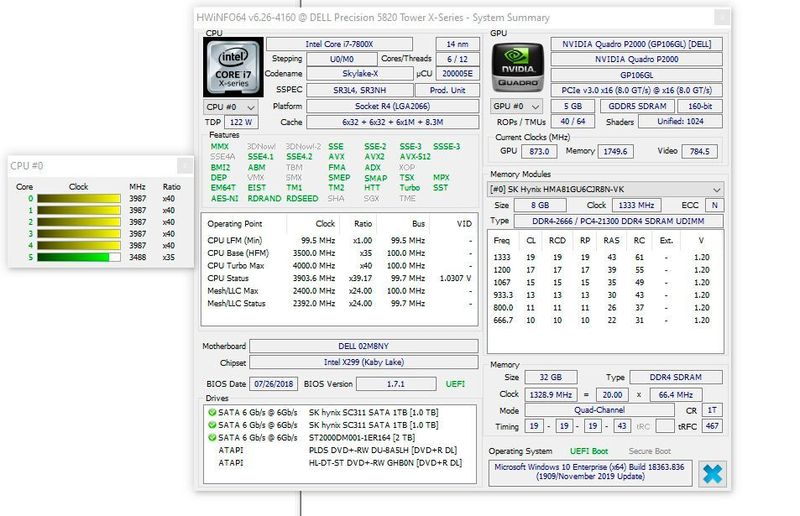This screenshot has width=800, height=516.
Task: Click the blue X close icon at bottom
Action: tap(712, 474)
